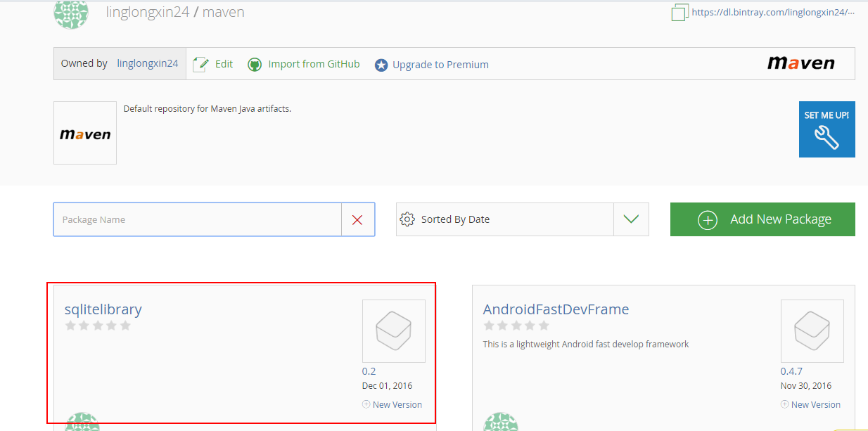This screenshot has height=431, width=868.
Task: Clear the search with the red X icon
Action: pos(357,219)
